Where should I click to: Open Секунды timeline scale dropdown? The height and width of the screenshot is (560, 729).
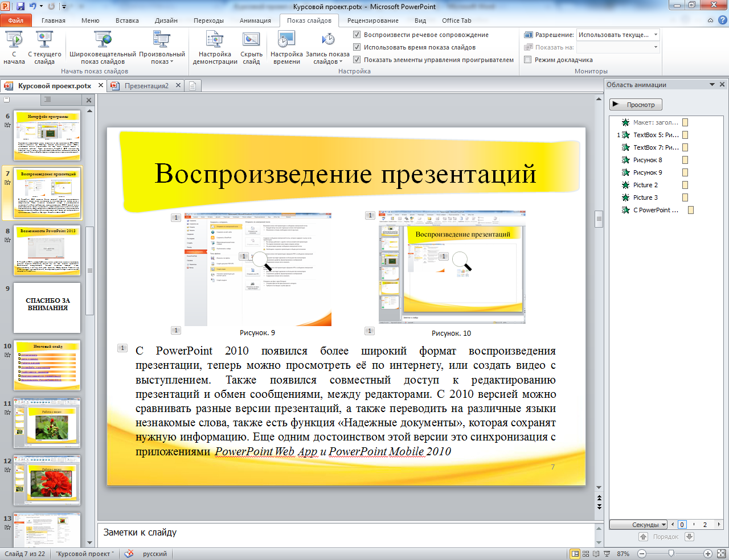click(638, 525)
